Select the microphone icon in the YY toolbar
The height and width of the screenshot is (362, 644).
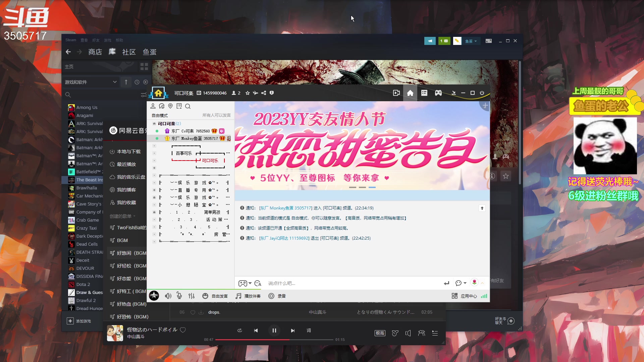pyautogui.click(x=179, y=296)
